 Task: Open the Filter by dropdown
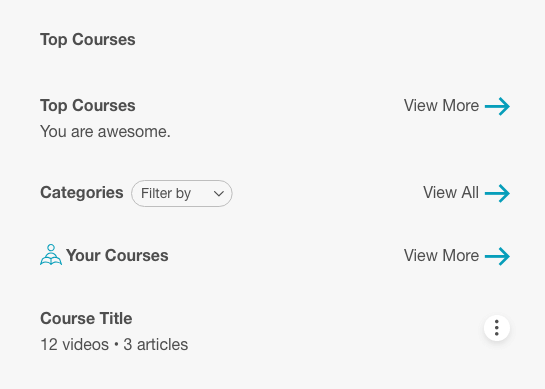pos(182,193)
